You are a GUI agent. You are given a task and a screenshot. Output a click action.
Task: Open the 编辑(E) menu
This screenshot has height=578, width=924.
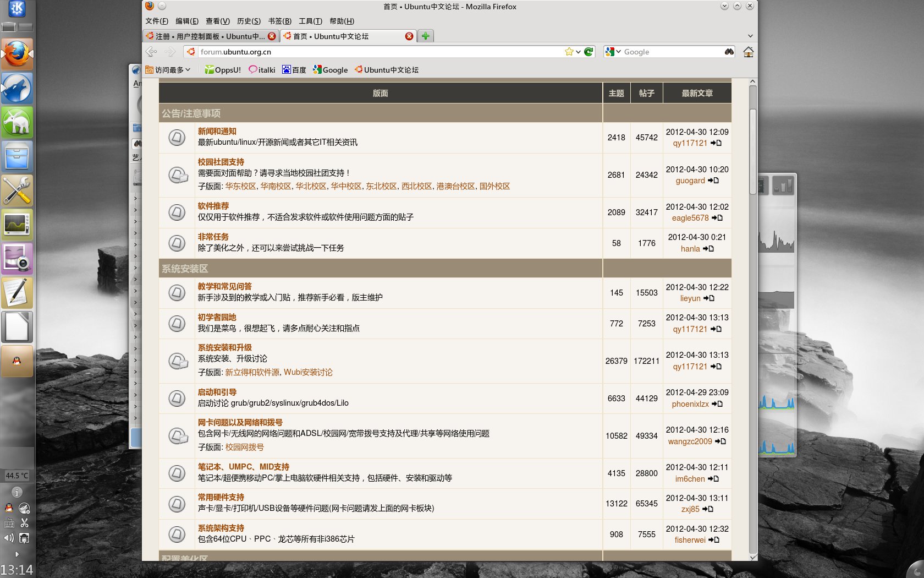pos(187,21)
